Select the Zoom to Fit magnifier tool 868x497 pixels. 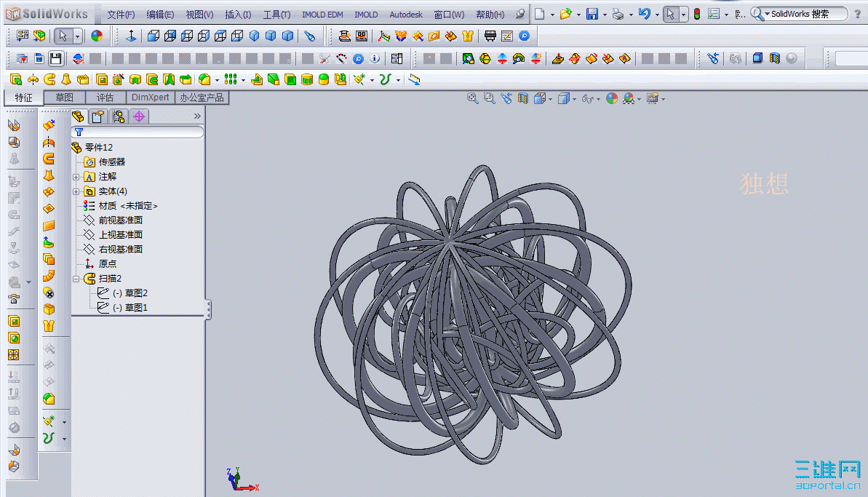point(473,98)
